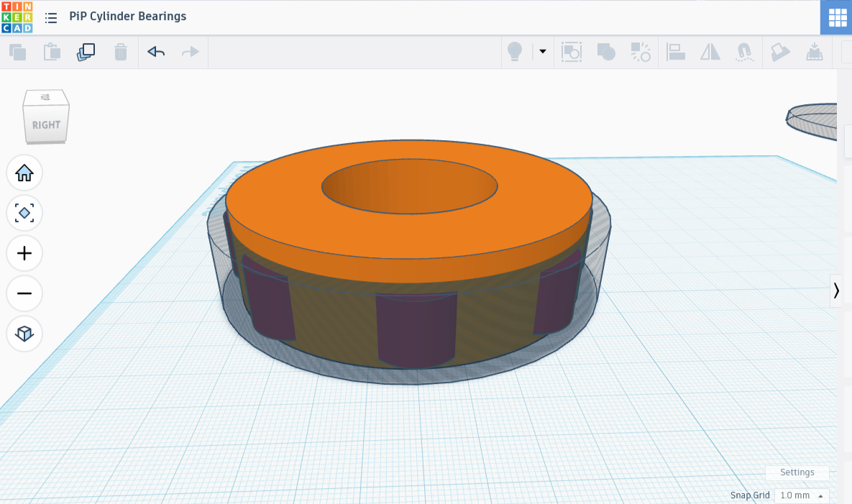
Task: Click the Paste toolbar icon
Action: click(52, 52)
